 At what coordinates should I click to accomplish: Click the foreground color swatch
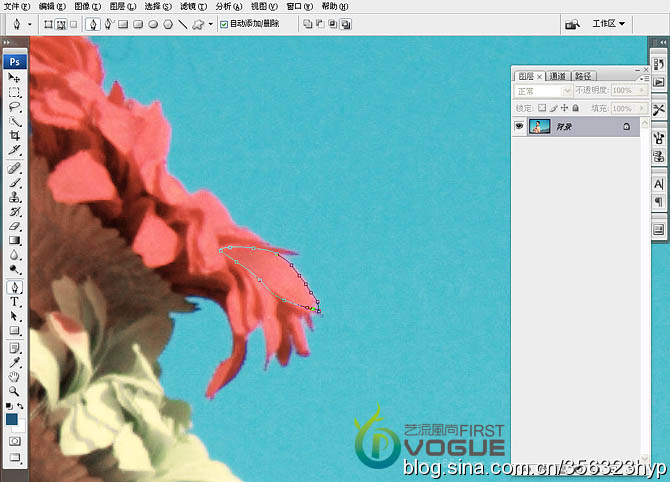12,421
